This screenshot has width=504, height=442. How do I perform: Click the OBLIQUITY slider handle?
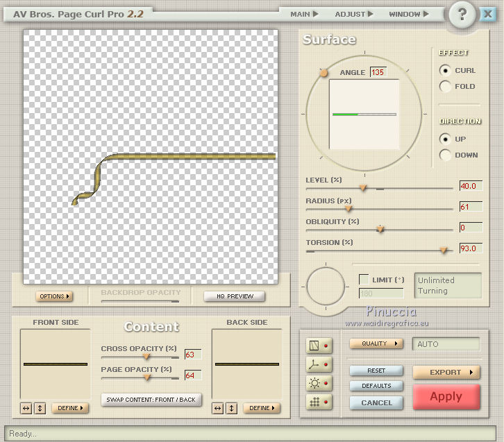380,230
